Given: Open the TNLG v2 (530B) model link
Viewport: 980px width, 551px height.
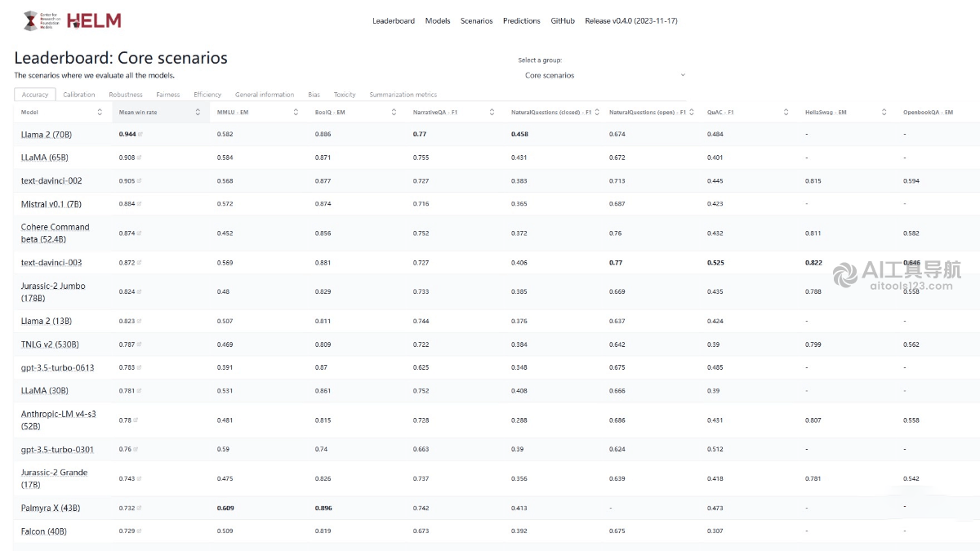Looking at the screenshot, I should [50, 344].
